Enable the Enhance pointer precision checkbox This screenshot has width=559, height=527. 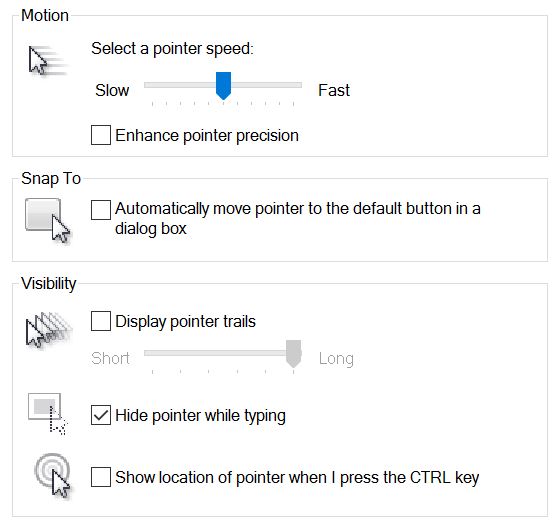[x=101, y=135]
